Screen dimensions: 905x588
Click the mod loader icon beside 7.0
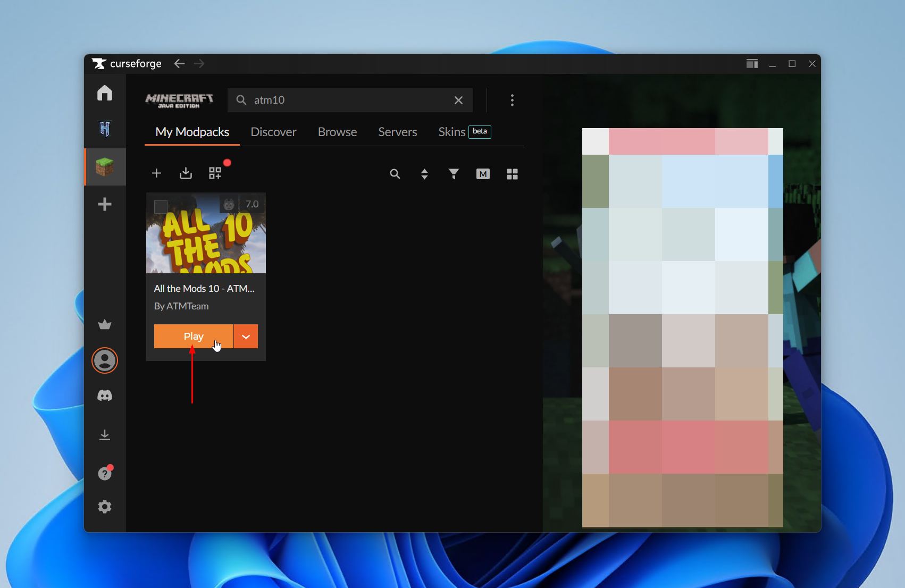coord(229,204)
